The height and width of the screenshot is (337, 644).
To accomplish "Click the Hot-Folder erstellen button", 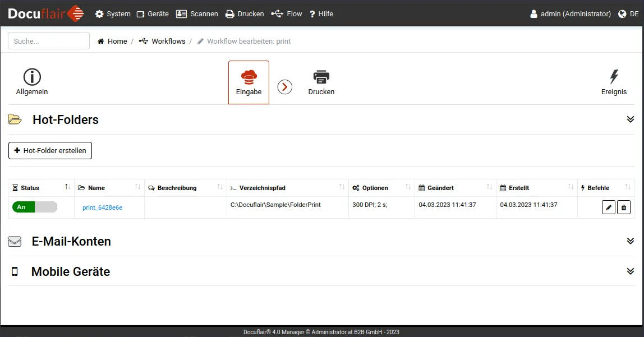I will (x=50, y=150).
